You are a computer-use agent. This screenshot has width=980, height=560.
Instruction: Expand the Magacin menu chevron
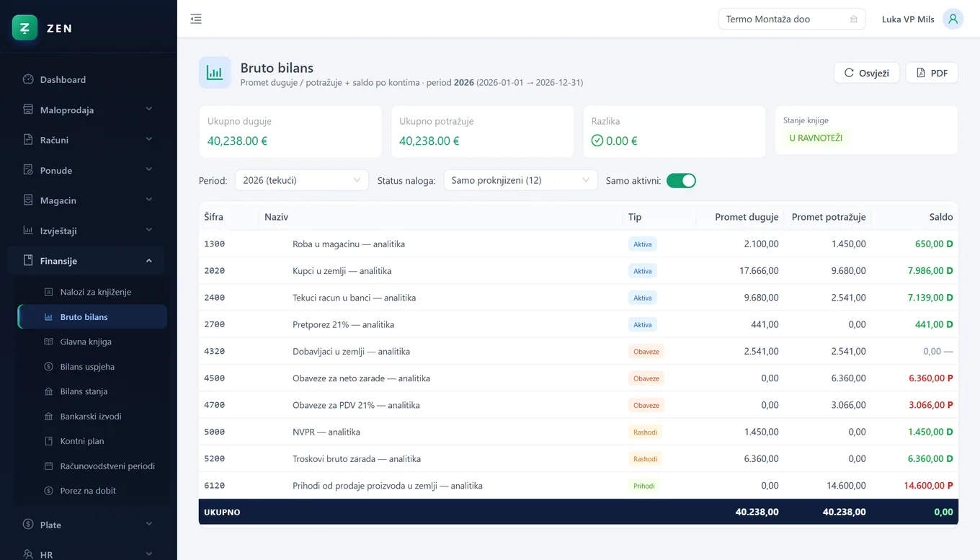(x=149, y=200)
